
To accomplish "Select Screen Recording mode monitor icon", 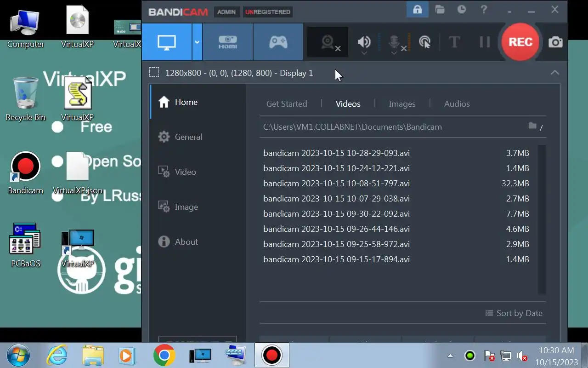I will 167,42.
